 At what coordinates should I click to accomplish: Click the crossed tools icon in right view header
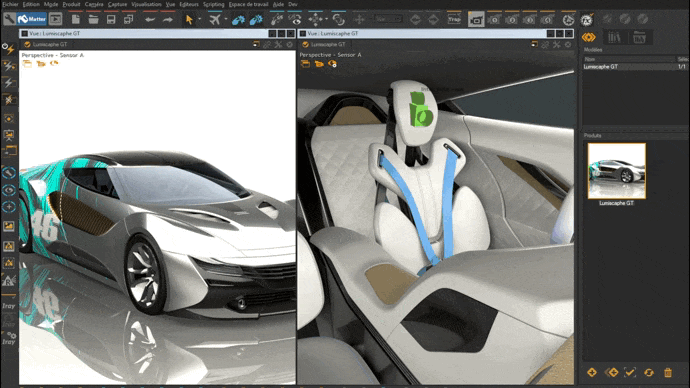(557, 44)
